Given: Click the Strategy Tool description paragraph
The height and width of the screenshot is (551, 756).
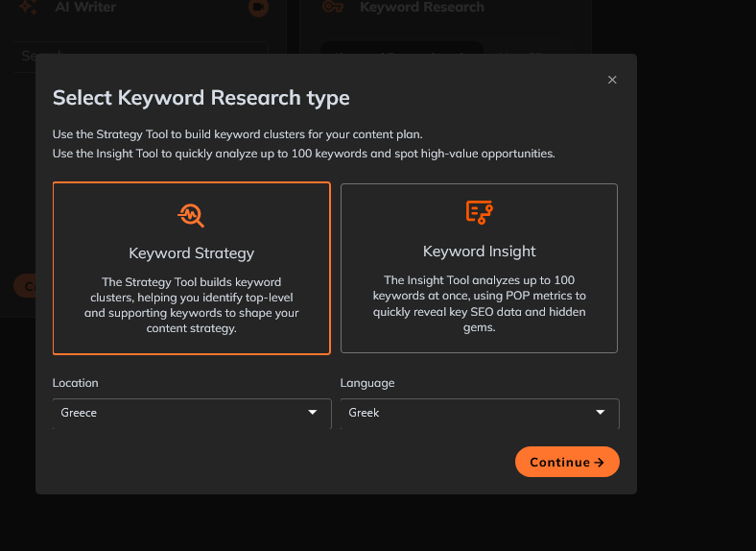Looking at the screenshot, I should 192,305.
